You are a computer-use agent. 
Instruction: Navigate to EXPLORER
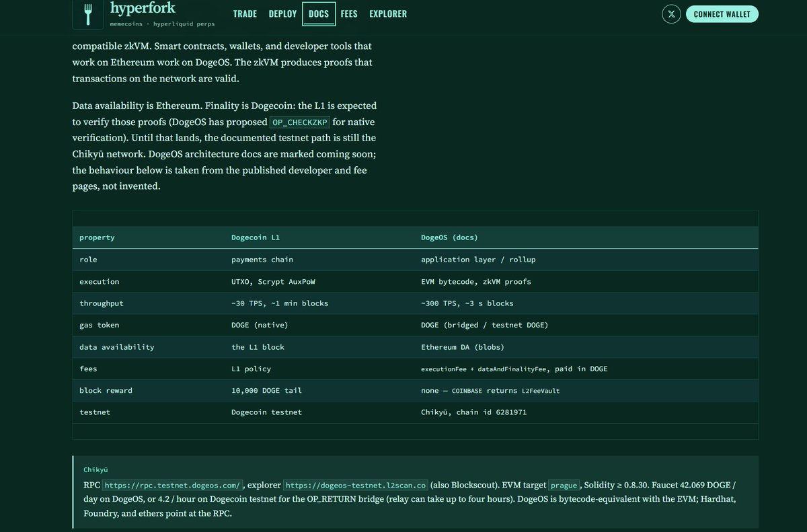388,14
